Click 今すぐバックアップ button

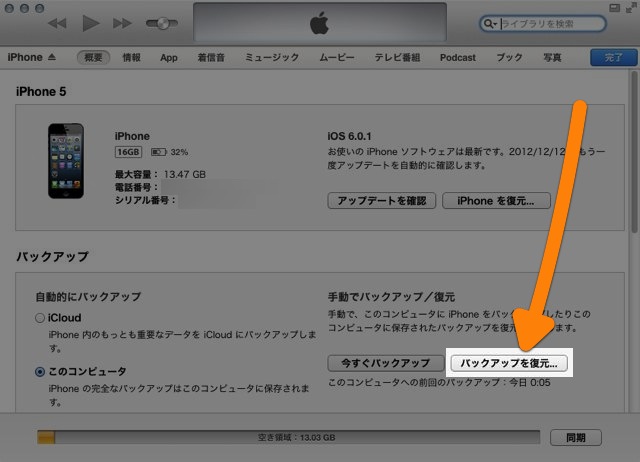(x=386, y=363)
